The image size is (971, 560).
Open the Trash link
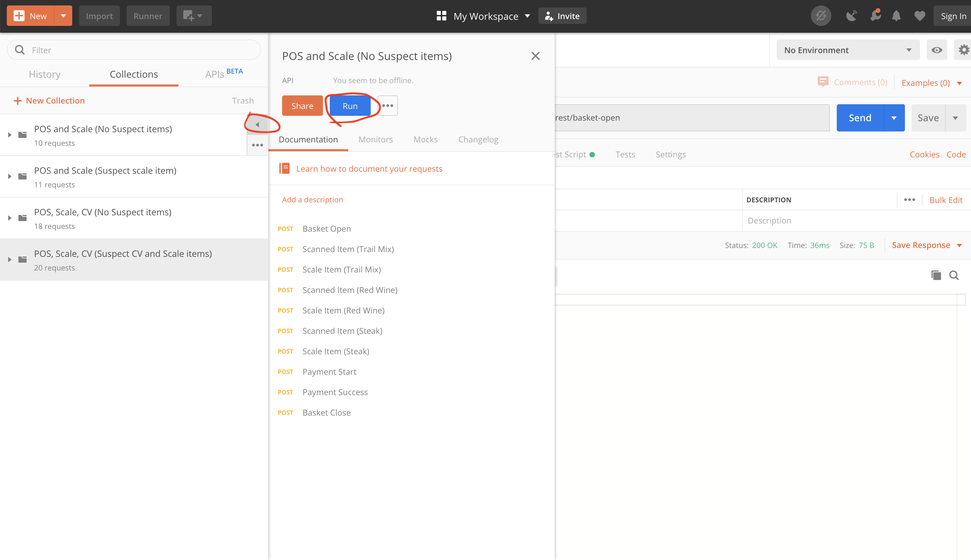tap(243, 100)
